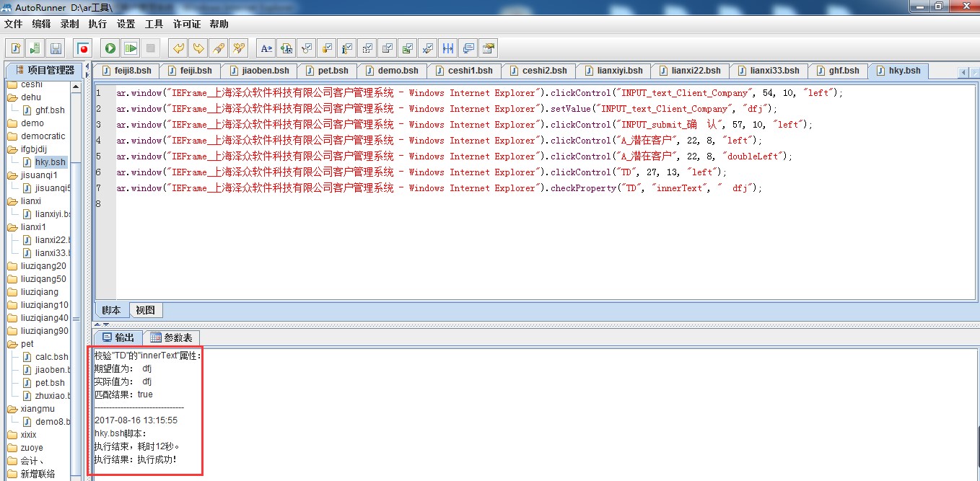
Task: Click the undo arrow icon
Action: pos(178,48)
